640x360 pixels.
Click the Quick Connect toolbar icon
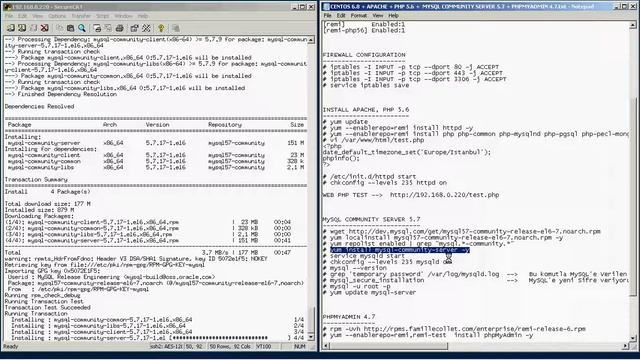(x=22, y=28)
